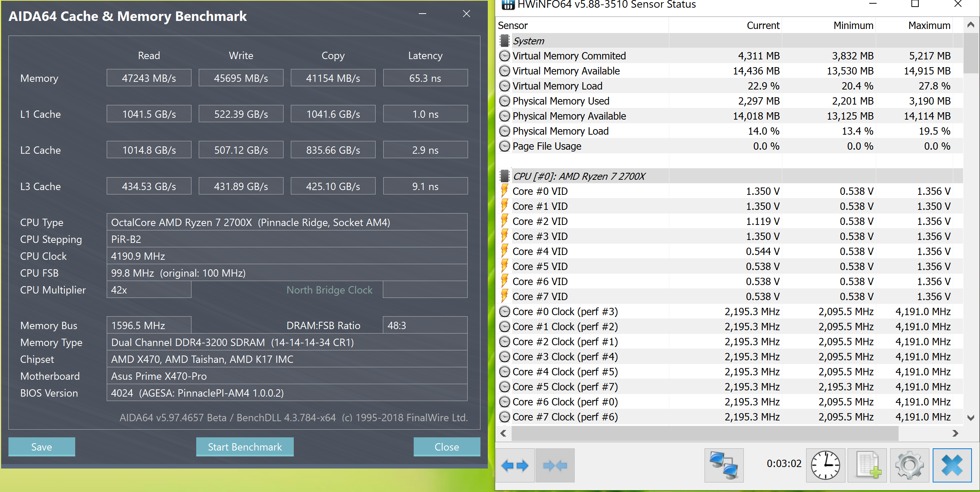Screen dimensions: 980x492
Task: Click Memory Bus field 1596.5 MHz
Action: click(x=149, y=325)
